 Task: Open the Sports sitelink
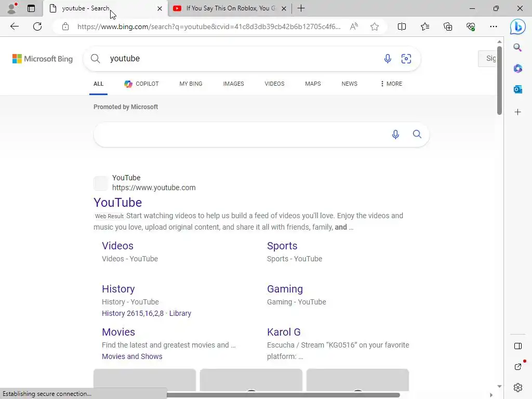point(282,246)
